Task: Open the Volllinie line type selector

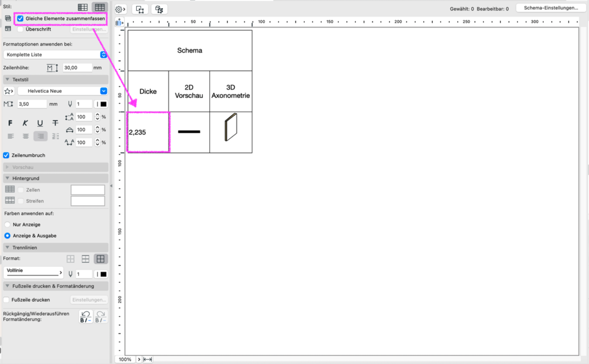Action: pyautogui.click(x=33, y=272)
